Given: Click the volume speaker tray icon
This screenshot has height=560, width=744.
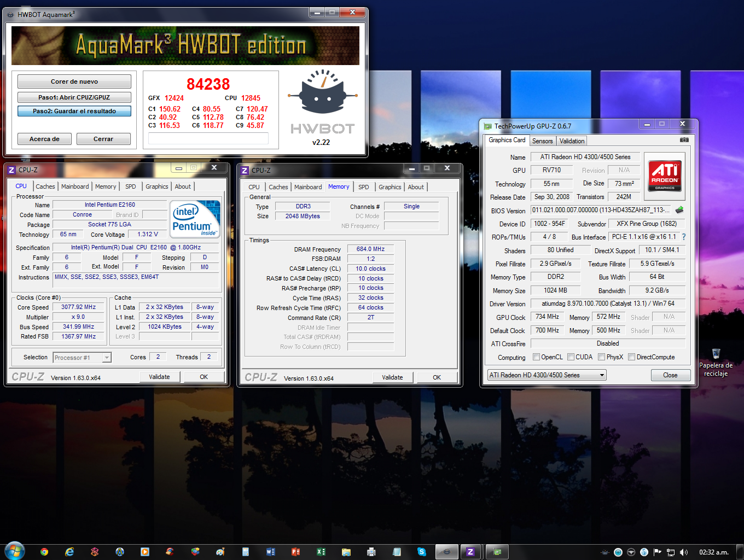Looking at the screenshot, I should pos(684,552).
